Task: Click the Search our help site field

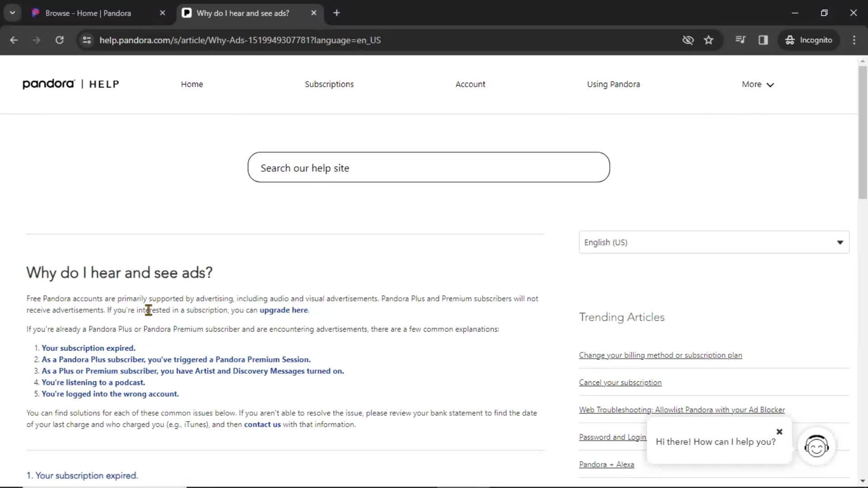Action: [x=429, y=168]
